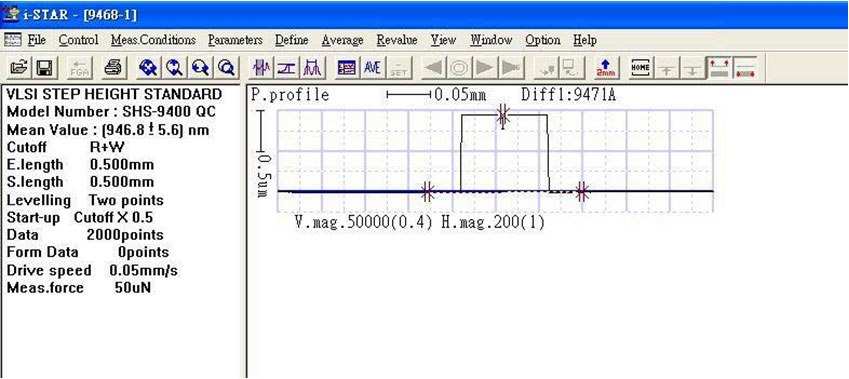Click the open file folder icon
849x379 pixels.
point(19,68)
